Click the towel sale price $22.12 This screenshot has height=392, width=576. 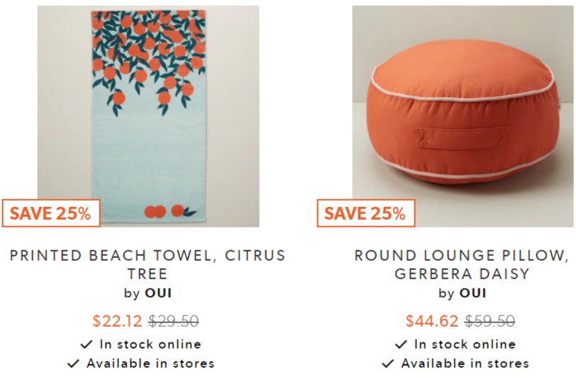(x=117, y=321)
